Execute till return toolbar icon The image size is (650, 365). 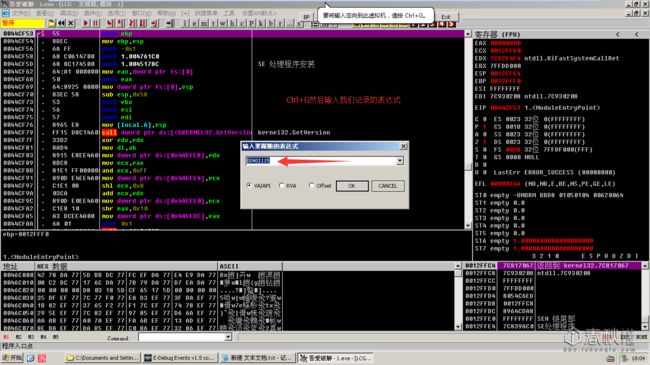coord(154,23)
